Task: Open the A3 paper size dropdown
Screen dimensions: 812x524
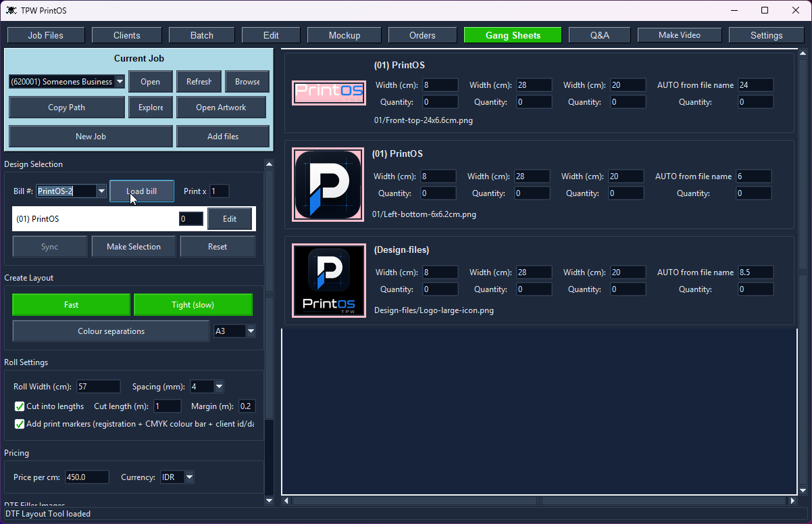Action: click(x=251, y=331)
